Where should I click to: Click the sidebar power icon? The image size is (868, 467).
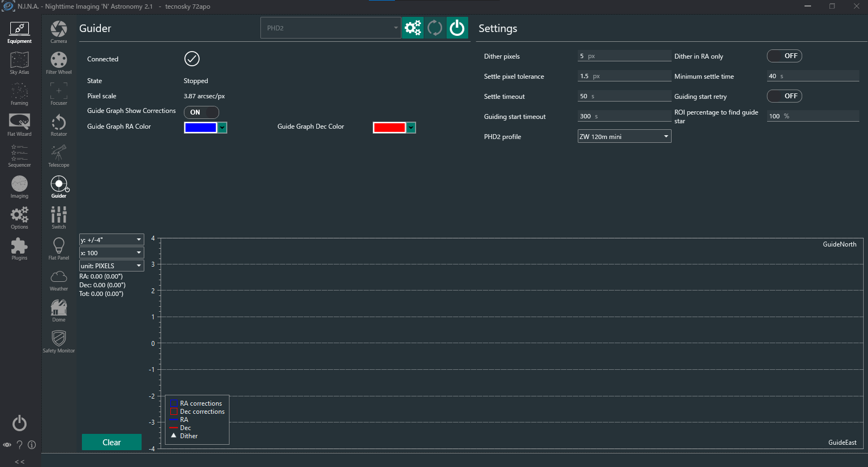point(20,423)
